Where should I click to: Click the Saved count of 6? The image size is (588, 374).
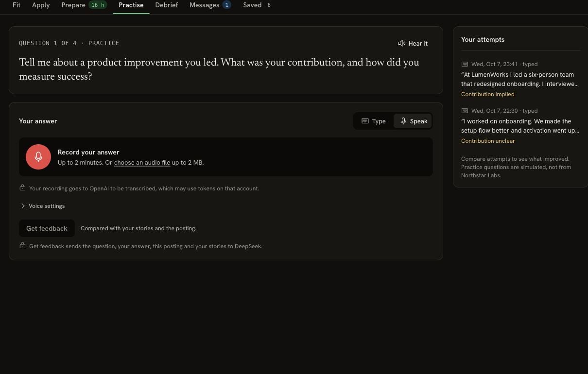point(269,5)
